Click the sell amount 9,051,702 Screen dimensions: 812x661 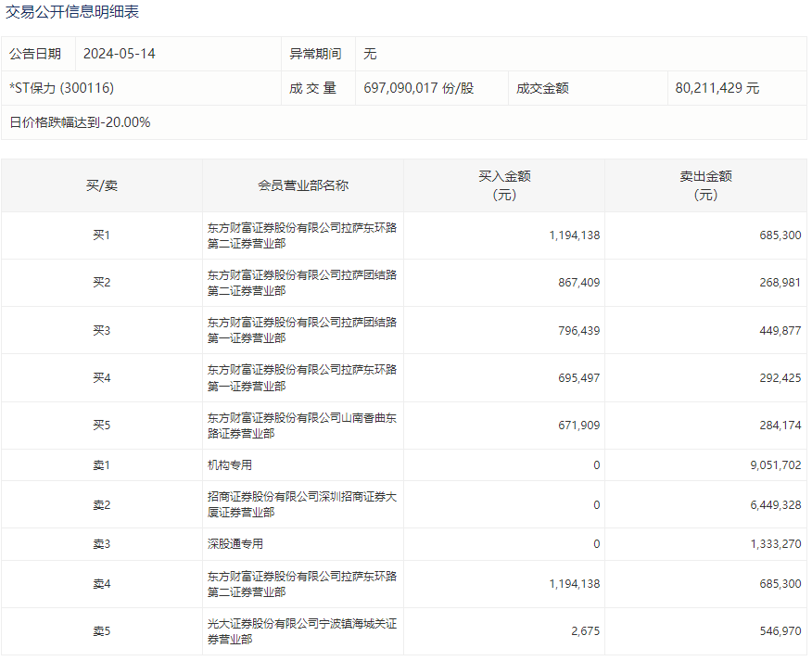pos(776,465)
